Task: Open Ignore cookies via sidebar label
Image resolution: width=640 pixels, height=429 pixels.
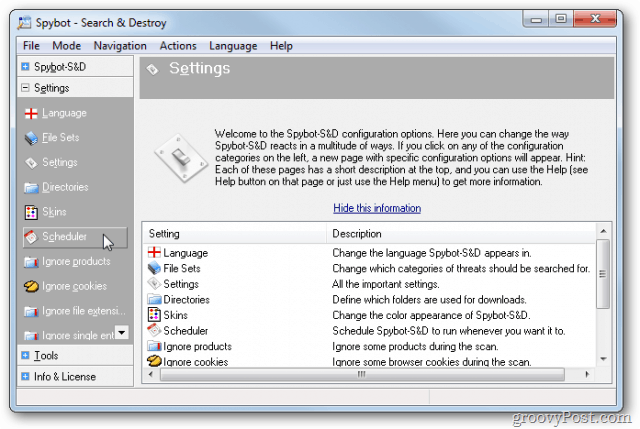Action: pyautogui.click(x=74, y=286)
